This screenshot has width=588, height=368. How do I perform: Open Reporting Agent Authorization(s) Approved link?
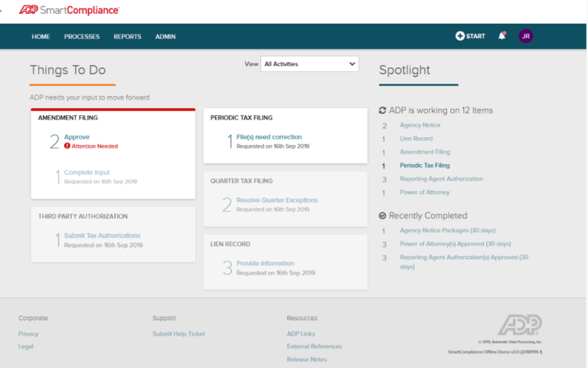[x=464, y=261]
